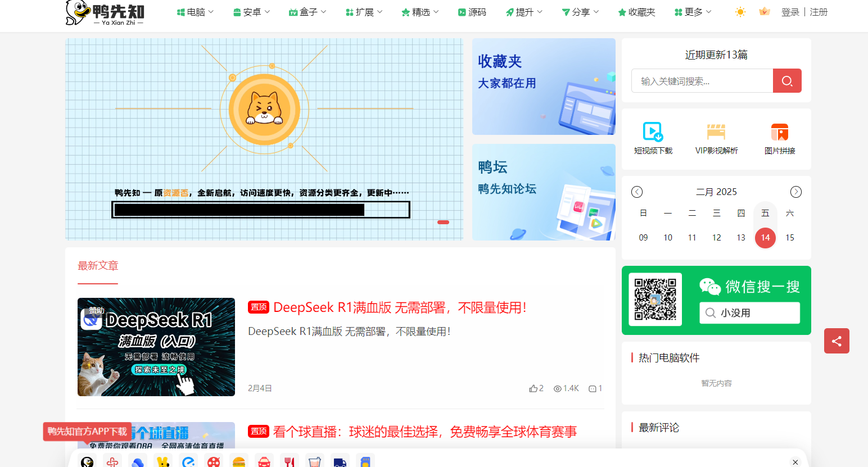
Task: Open the 收藏夹 大家都在用 banner
Action: point(544,87)
